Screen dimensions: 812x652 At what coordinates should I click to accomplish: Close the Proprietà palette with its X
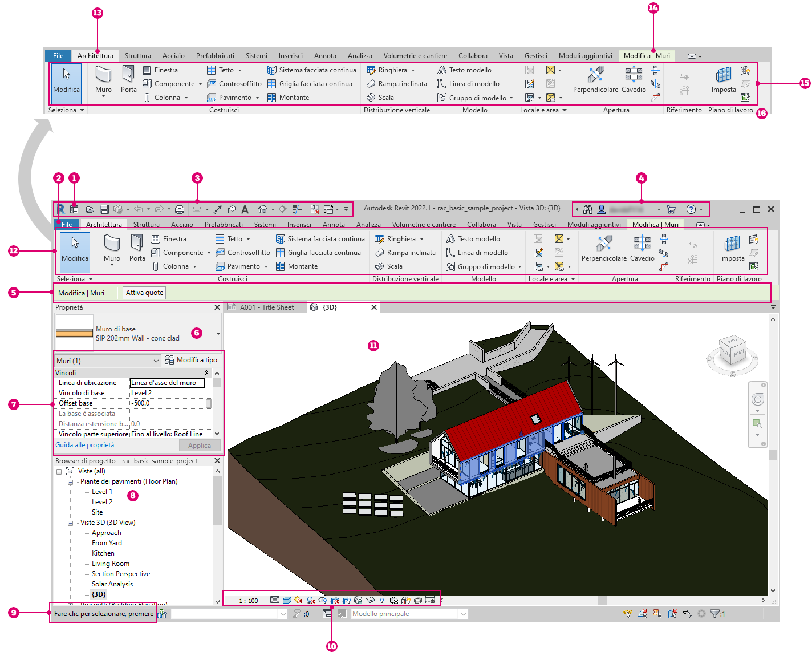(x=217, y=307)
